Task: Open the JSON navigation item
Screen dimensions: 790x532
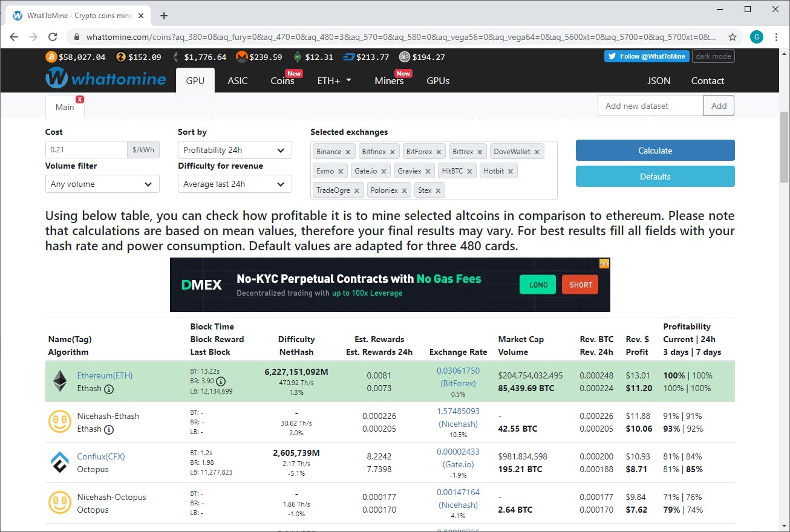Action: (659, 80)
